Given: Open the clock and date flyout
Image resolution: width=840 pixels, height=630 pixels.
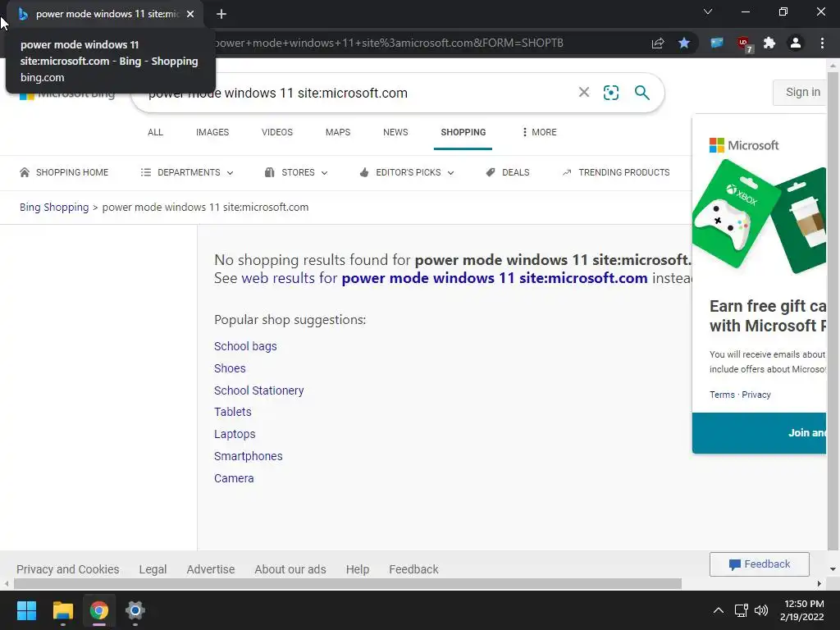Looking at the screenshot, I should point(802,610).
